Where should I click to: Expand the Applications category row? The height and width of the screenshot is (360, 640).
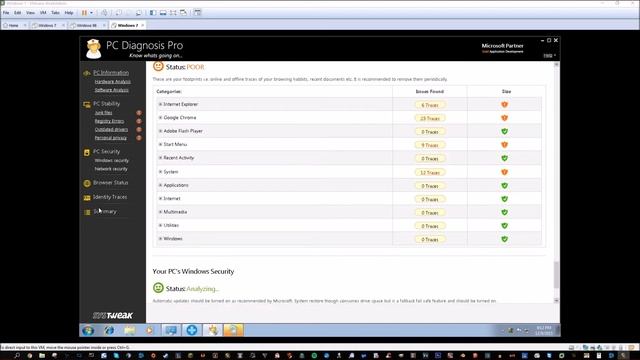point(160,185)
